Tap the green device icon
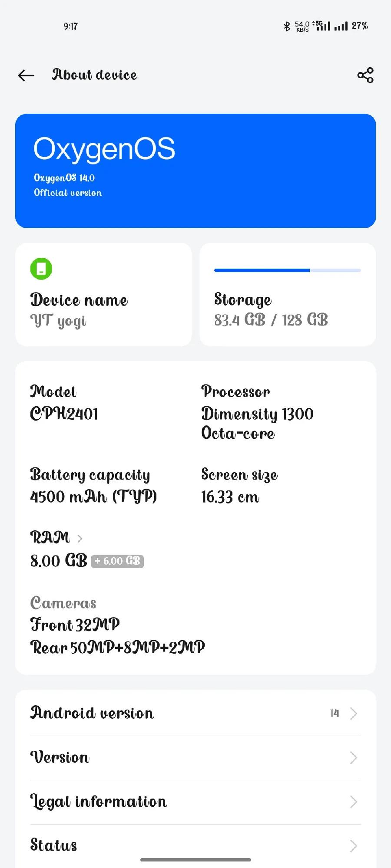391x868 pixels. coord(41,269)
